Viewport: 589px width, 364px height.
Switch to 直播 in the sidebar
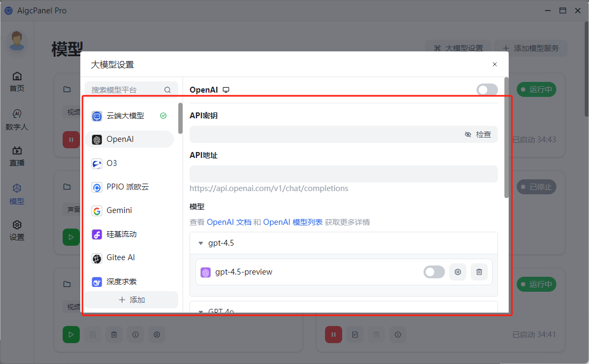tap(17, 156)
